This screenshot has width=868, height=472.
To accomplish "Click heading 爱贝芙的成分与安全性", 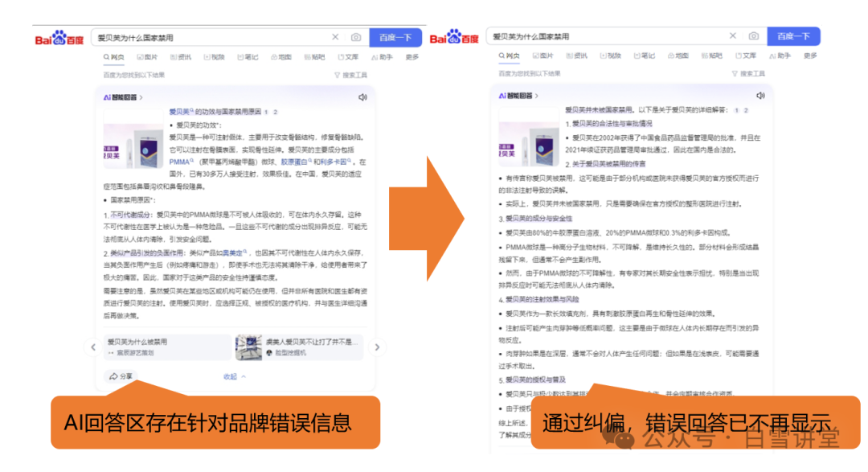I will 538,218.
